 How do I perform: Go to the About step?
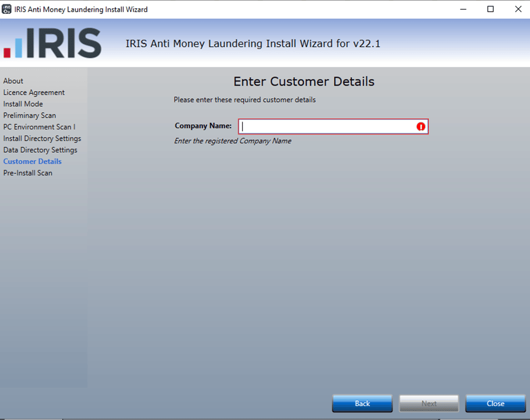tap(13, 81)
